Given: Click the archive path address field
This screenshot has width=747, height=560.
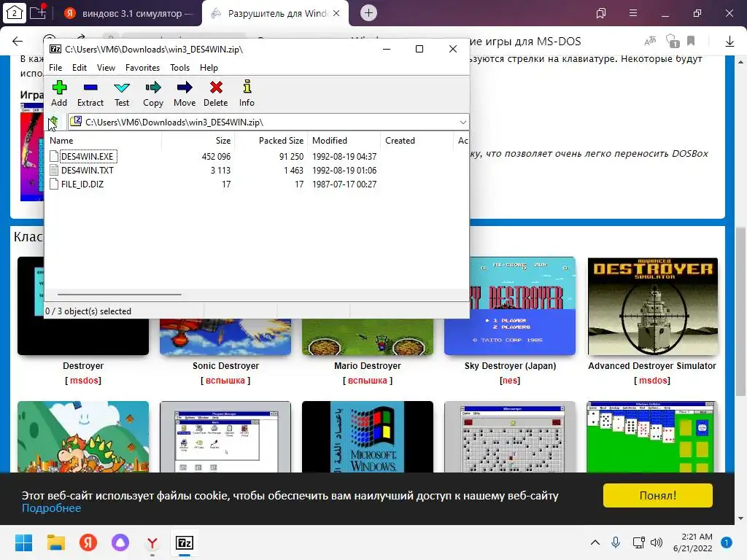Looking at the screenshot, I should 268,122.
